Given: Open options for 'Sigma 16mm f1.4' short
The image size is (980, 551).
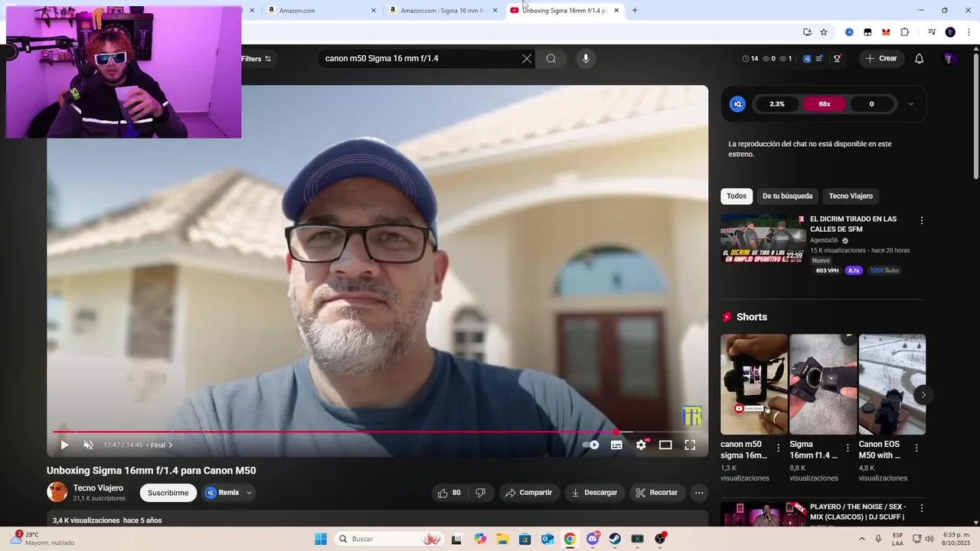Looking at the screenshot, I should [848, 448].
